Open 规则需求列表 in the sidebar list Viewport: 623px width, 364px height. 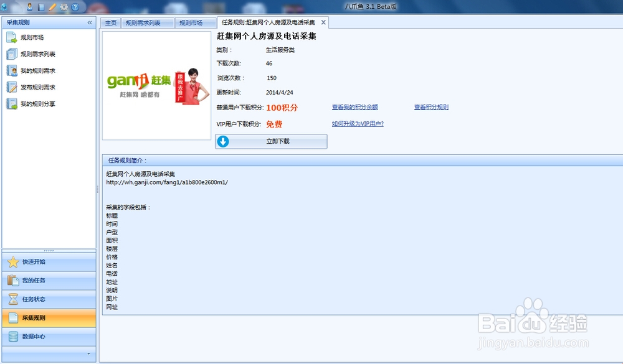click(x=38, y=54)
